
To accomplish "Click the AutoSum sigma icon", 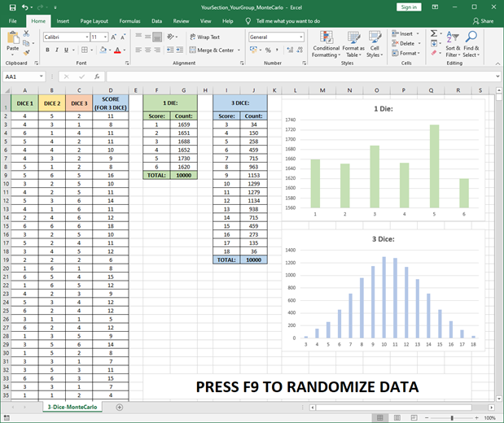I will 434,33.
